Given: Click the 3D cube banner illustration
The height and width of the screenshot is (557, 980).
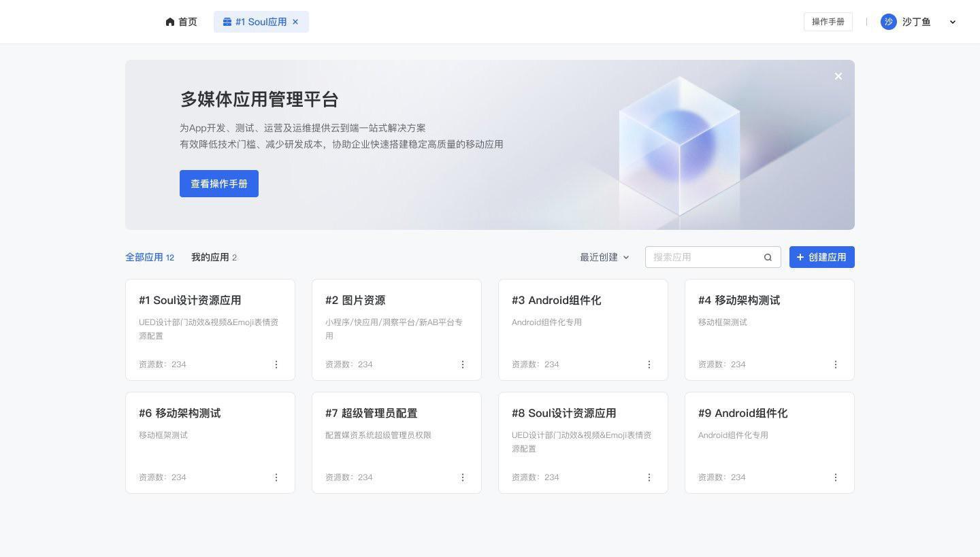Looking at the screenshot, I should point(679,146).
